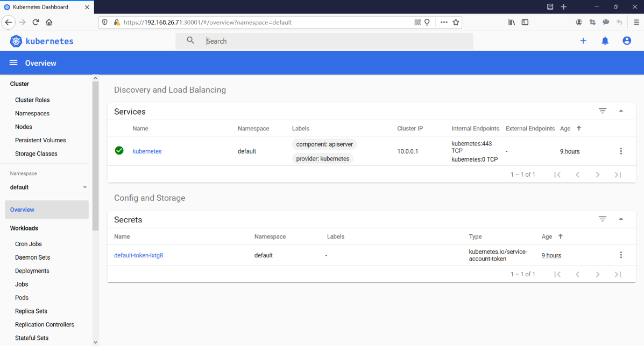Open Cluster Roles in sidebar
644x349 pixels.
pos(32,100)
